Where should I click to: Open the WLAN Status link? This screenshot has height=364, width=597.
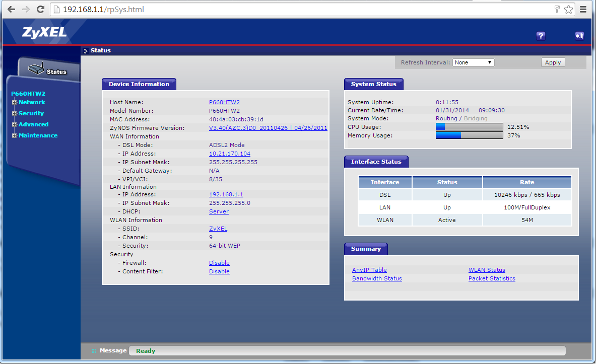pos(487,270)
